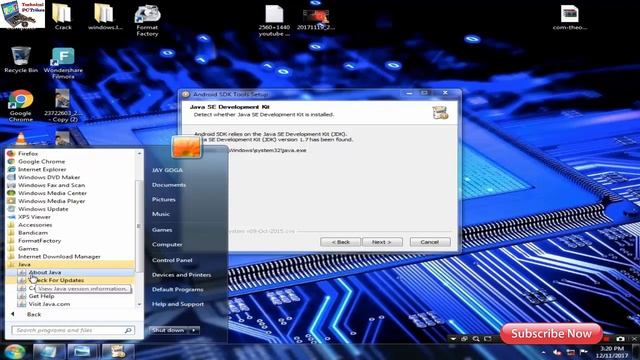Open Computer from Start menu
640x360 pixels.
[167, 244]
